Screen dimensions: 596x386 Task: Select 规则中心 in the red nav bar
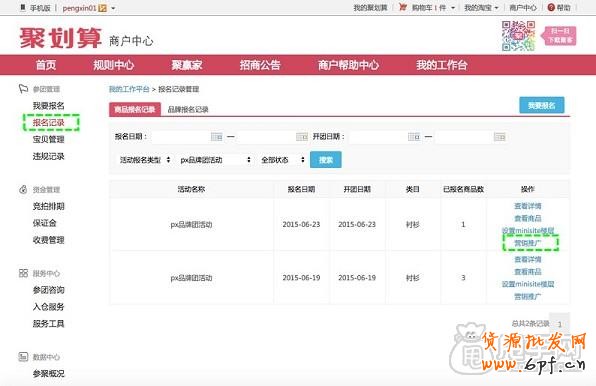pyautogui.click(x=114, y=65)
